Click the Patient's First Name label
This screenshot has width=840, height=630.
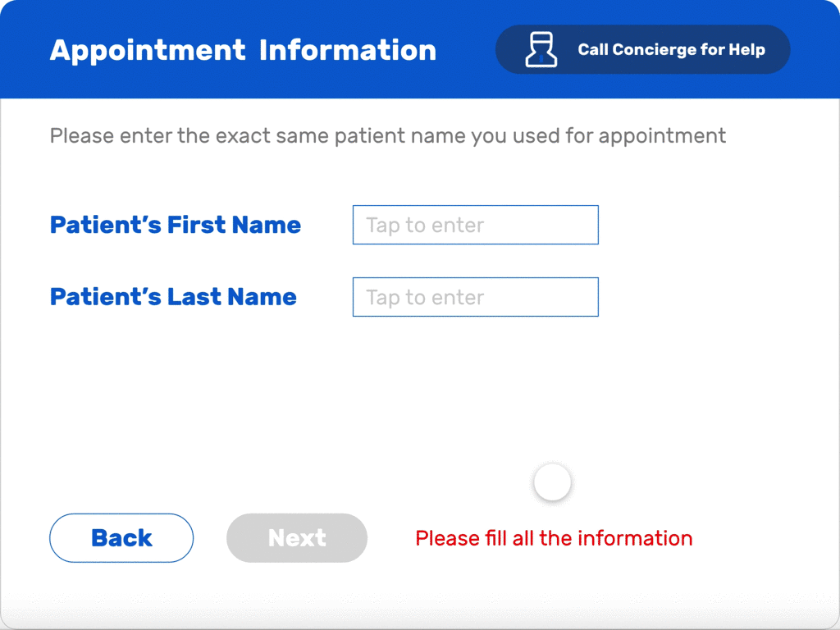tap(176, 225)
